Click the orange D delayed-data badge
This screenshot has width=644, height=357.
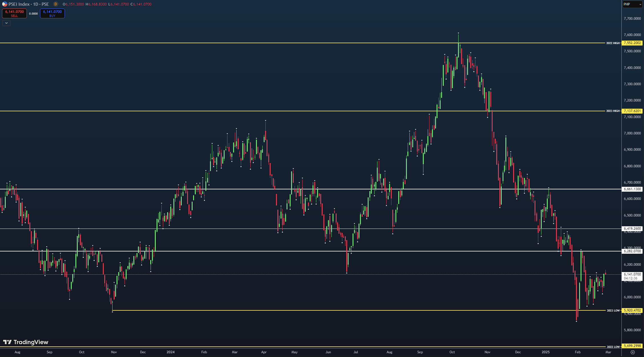[x=56, y=4]
